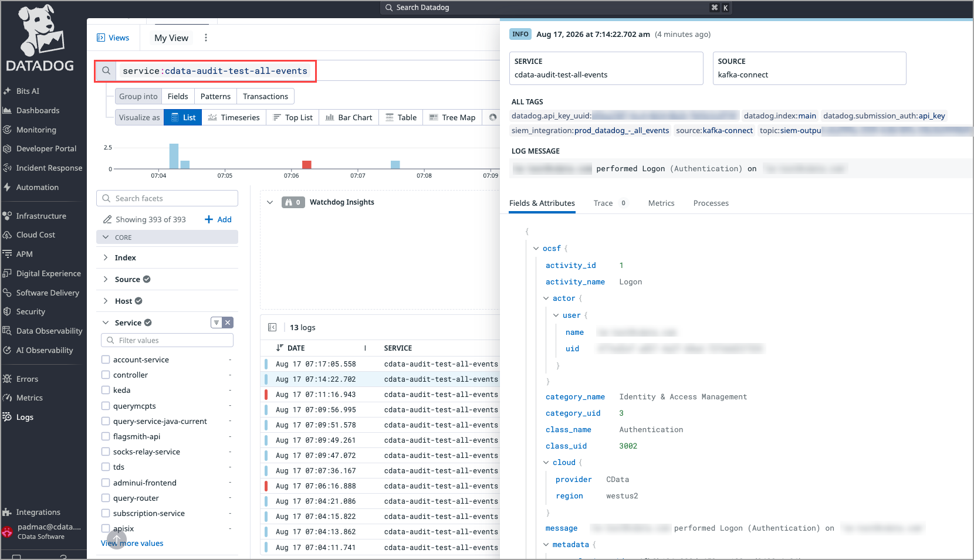This screenshot has width=974, height=560.
Task: Open the Errors bug icon
Action: point(7,379)
